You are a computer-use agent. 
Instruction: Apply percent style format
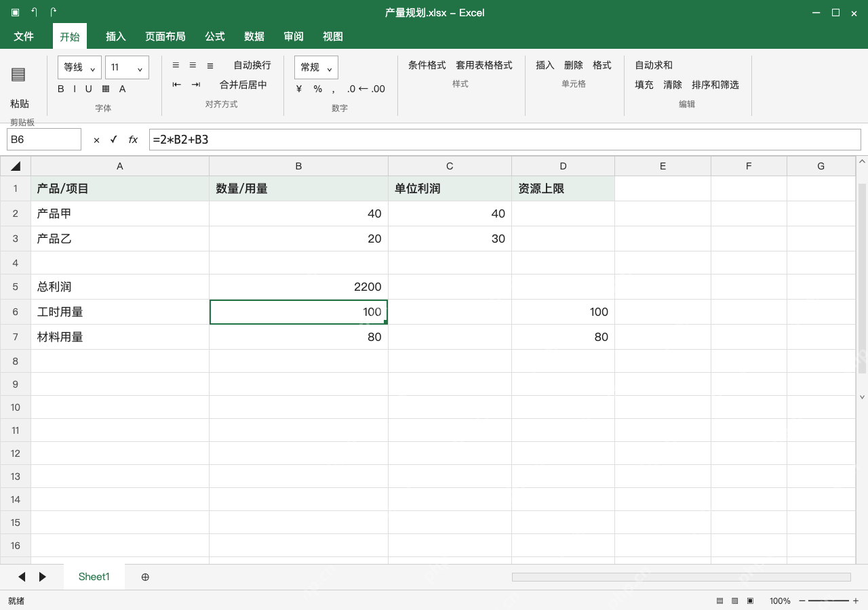tap(317, 89)
